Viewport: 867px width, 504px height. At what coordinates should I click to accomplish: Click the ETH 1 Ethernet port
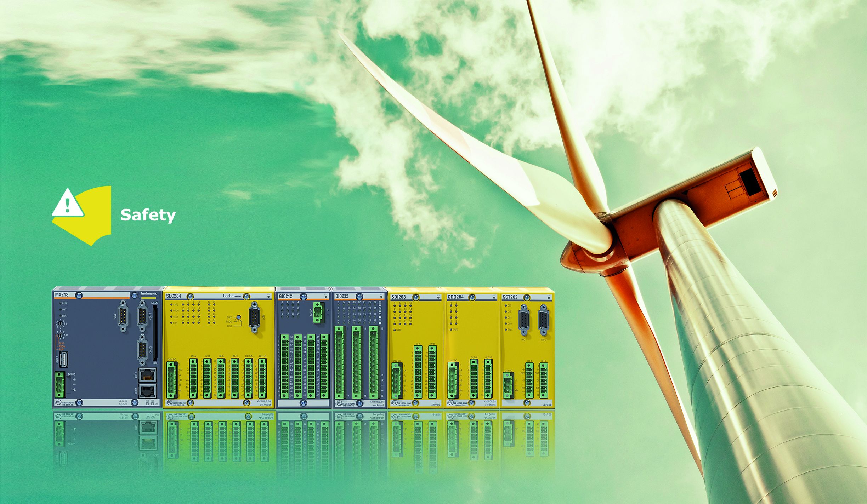pos(147,374)
